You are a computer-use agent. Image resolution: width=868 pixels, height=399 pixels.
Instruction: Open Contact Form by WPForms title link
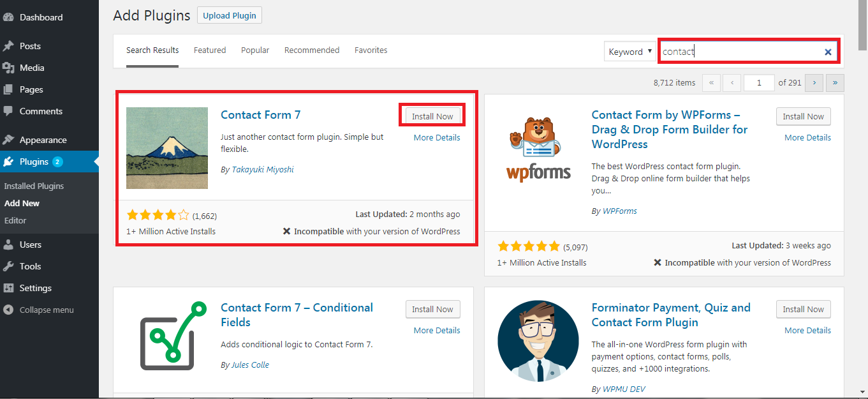(x=670, y=130)
